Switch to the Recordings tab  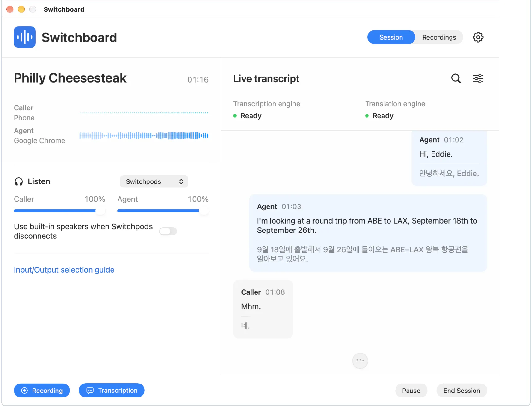[439, 37]
